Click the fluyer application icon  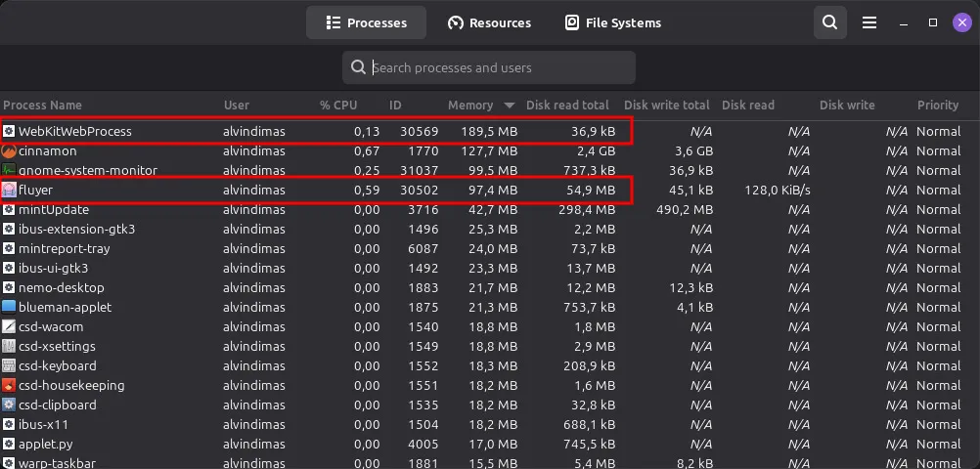9,190
